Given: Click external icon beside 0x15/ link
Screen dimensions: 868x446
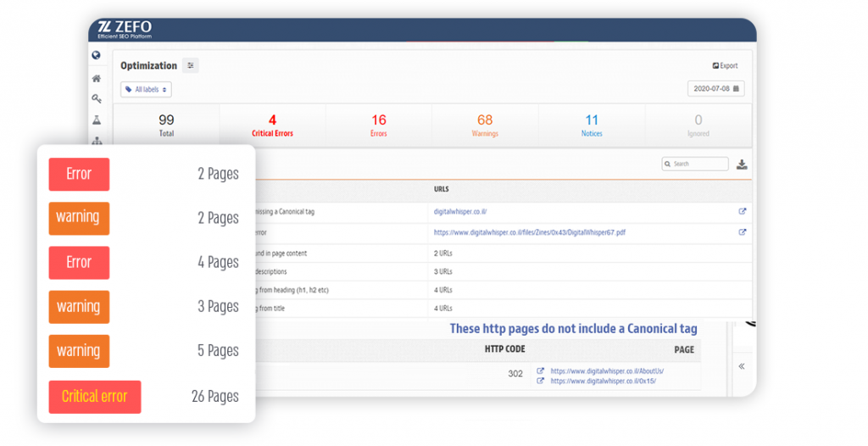Looking at the screenshot, I should point(540,381).
